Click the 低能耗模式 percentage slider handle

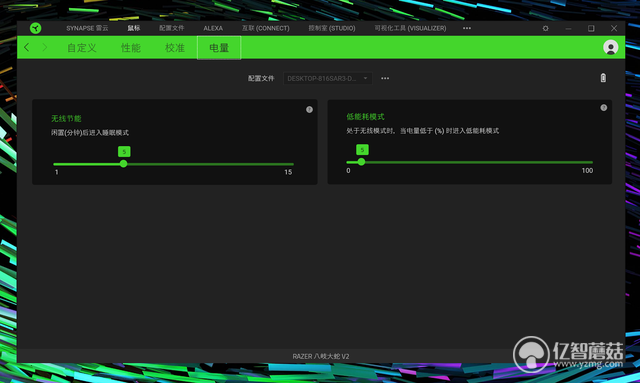coord(361,162)
